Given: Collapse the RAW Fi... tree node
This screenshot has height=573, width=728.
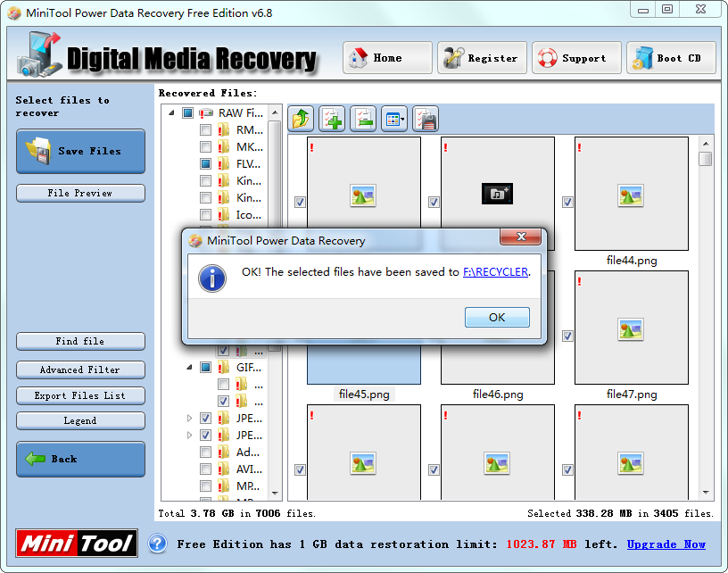Looking at the screenshot, I should tap(171, 112).
